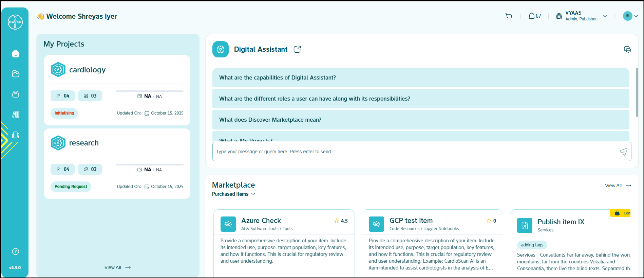Click research flag count 04 badge

pyautogui.click(x=62, y=169)
